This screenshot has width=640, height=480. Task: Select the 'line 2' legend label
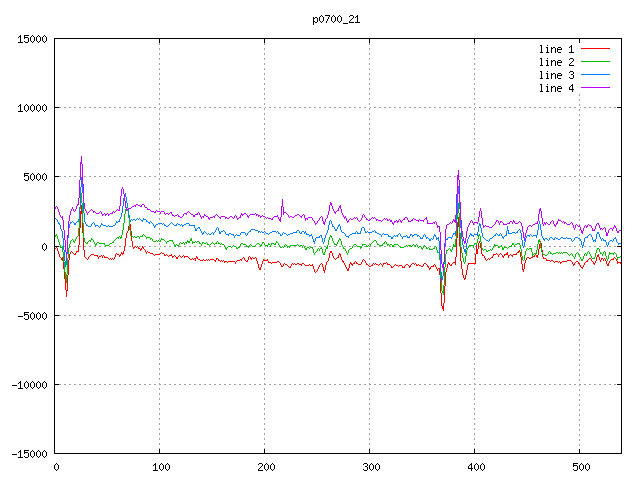557,61
